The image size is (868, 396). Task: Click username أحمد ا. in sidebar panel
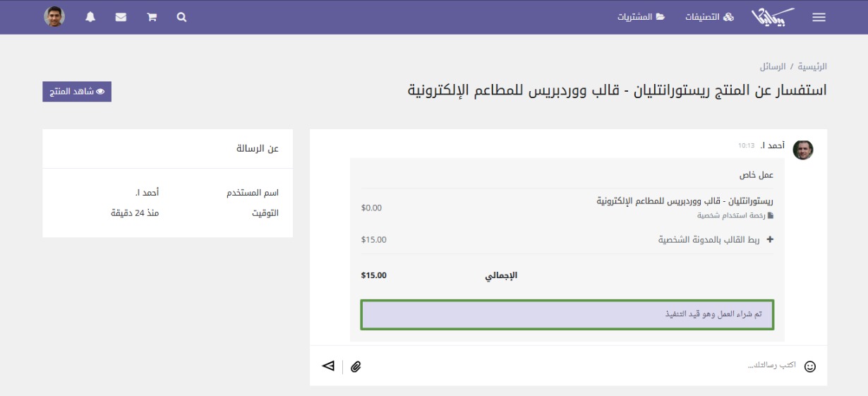pyautogui.click(x=147, y=193)
